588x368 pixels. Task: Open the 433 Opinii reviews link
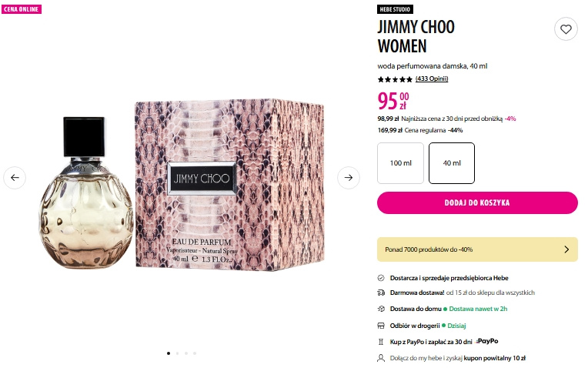click(x=432, y=79)
